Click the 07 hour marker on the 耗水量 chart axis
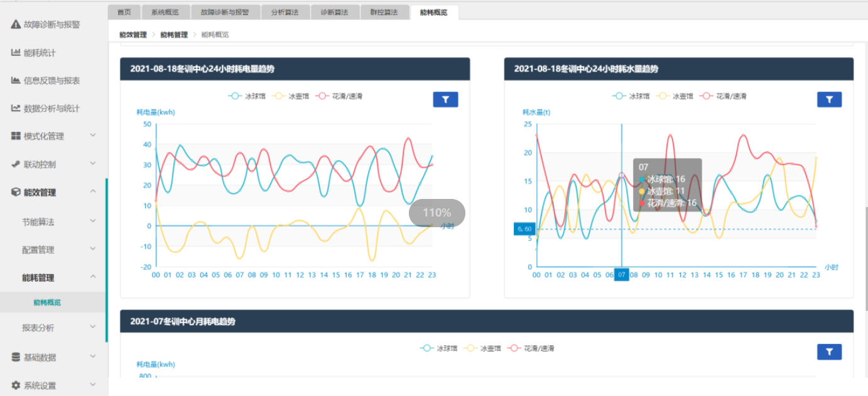Viewport: 868px width, 396px height. [x=621, y=275]
